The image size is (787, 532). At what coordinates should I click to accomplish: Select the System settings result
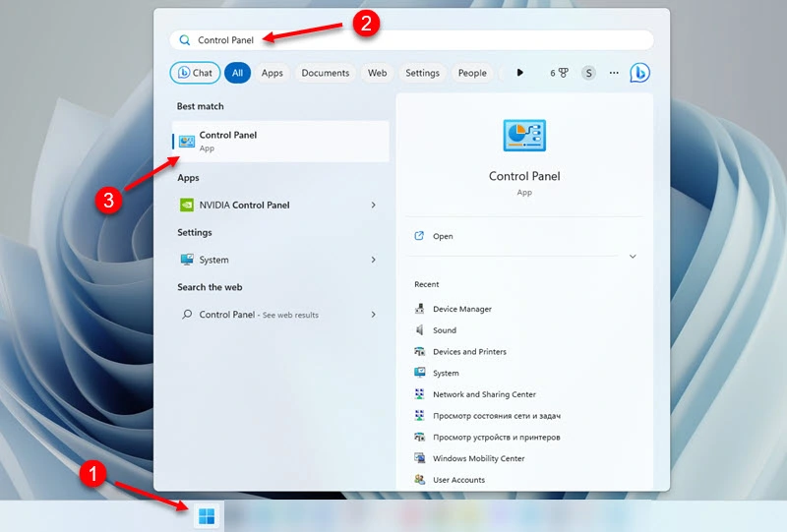tap(280, 260)
